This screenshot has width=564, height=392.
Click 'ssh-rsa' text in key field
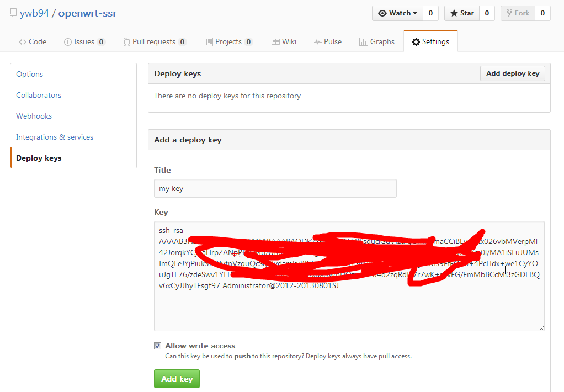coord(171,230)
